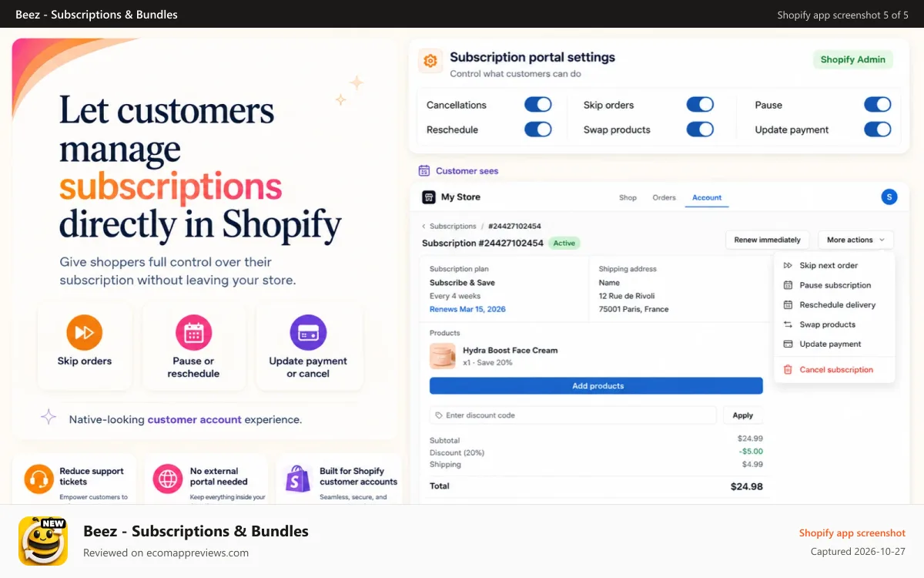Click the $4.99 shipping amount
924x578 pixels.
[x=752, y=464]
